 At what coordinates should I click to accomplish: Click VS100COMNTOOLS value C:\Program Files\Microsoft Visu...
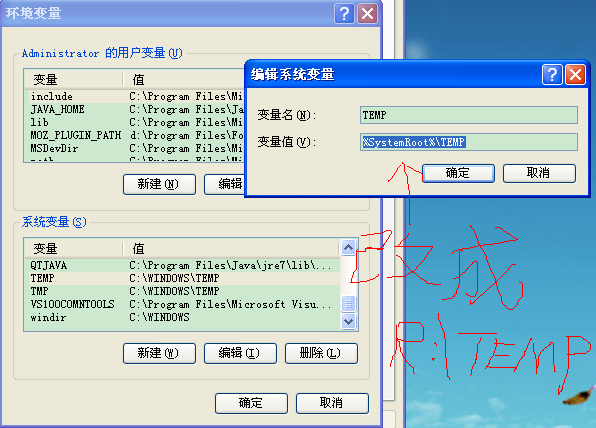pyautogui.click(x=230, y=304)
